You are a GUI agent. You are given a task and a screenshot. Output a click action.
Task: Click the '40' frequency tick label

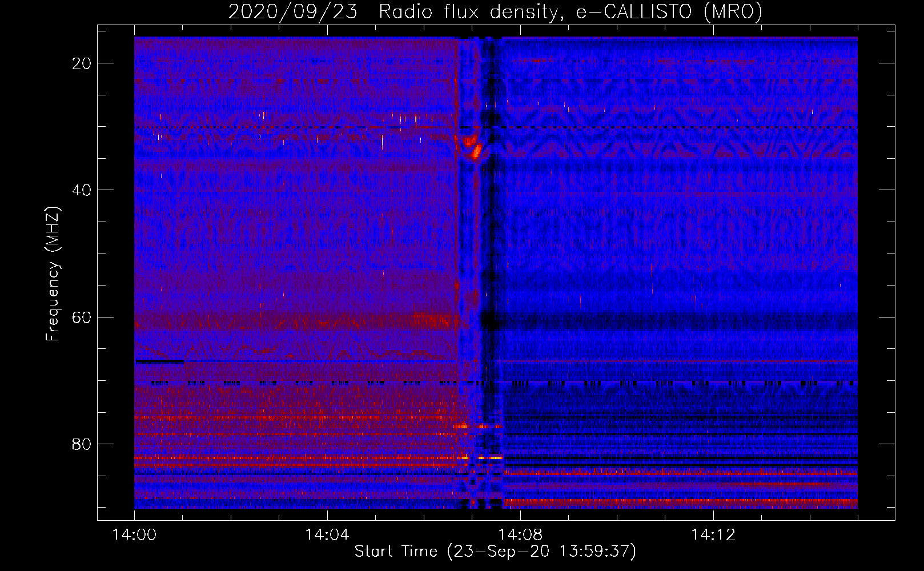82,190
